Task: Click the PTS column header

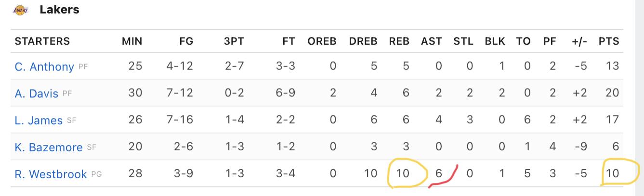Action: [x=609, y=41]
